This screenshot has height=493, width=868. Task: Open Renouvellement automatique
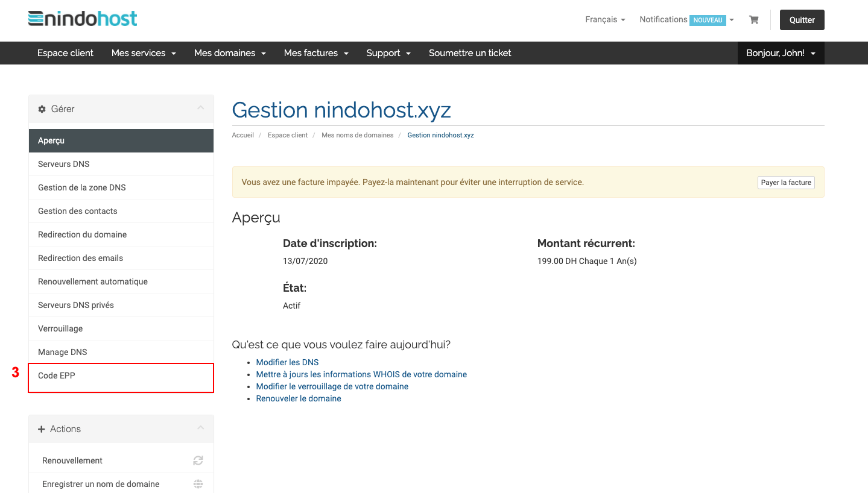coord(121,281)
